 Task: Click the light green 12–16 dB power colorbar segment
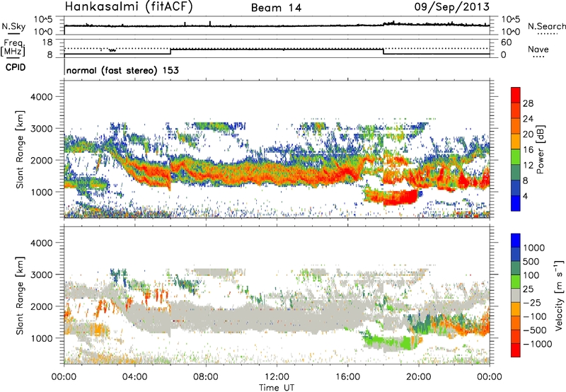point(516,156)
